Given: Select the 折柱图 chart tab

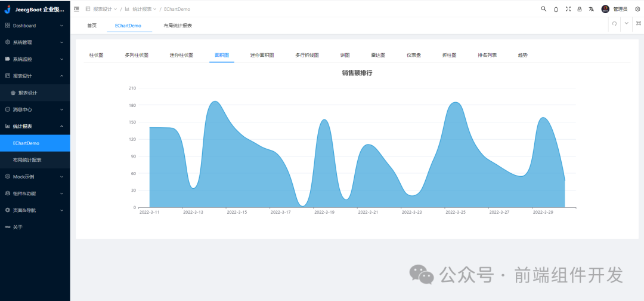Looking at the screenshot, I should pos(450,55).
